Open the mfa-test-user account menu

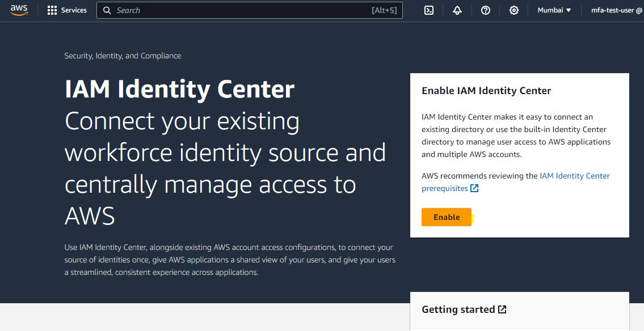[x=616, y=10]
